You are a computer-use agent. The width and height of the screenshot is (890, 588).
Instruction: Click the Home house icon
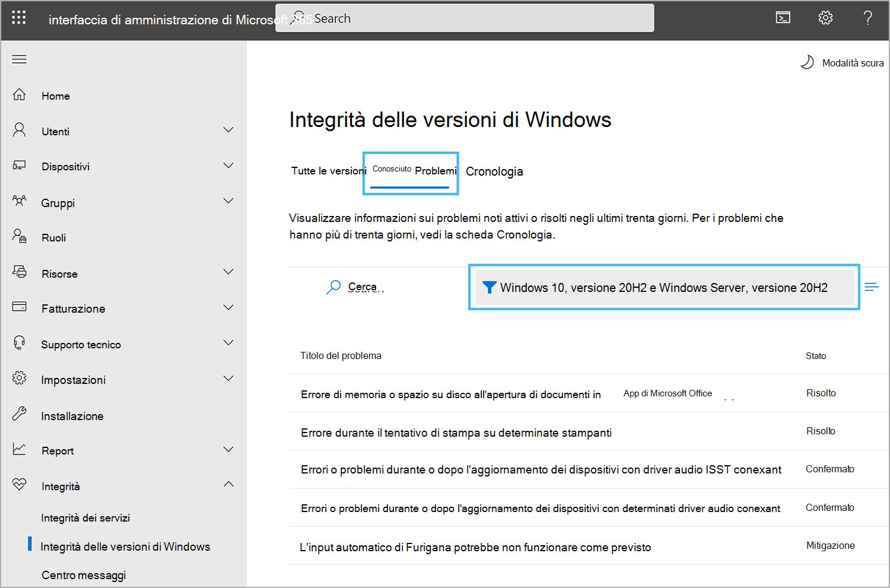(20, 95)
